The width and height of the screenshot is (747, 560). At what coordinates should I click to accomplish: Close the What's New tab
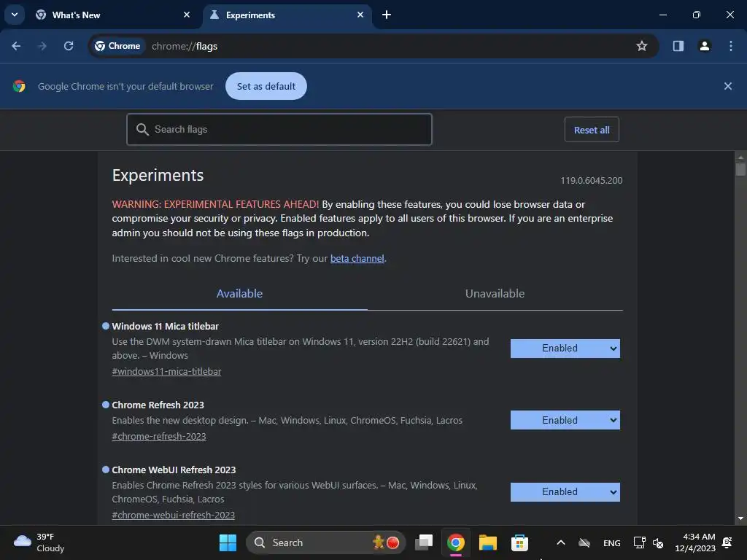187,15
